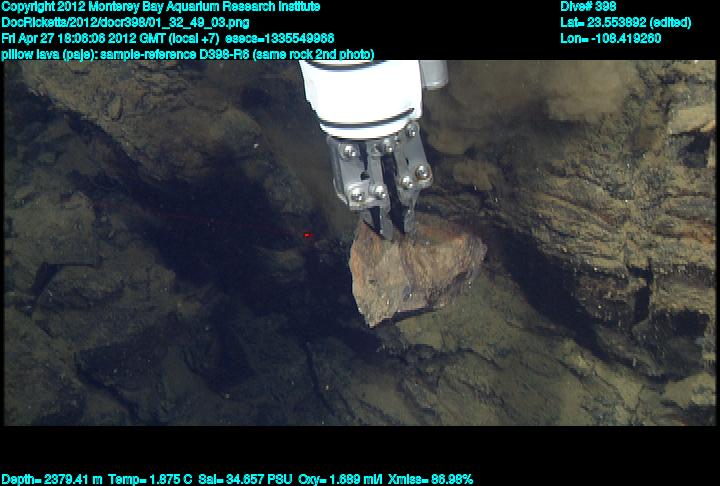720x486 pixels.
Task: Click the Xmiss= 86.98% reading
Action: point(433,479)
